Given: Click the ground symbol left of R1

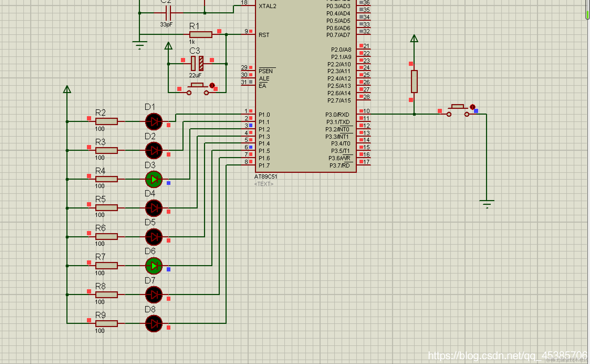Looking at the screenshot, I should click(x=140, y=45).
